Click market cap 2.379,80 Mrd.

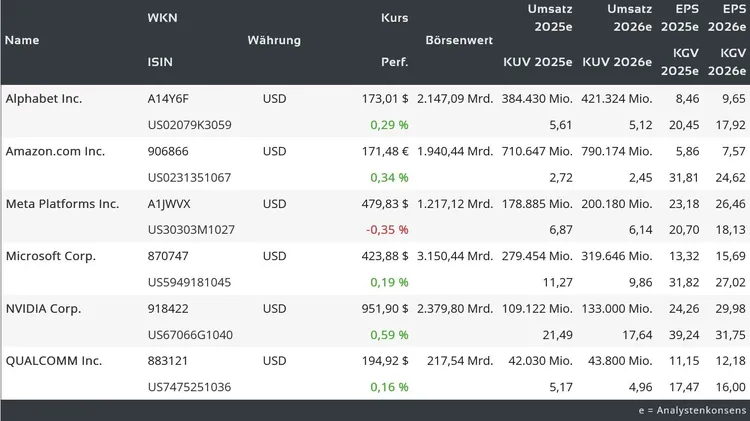[x=455, y=309]
